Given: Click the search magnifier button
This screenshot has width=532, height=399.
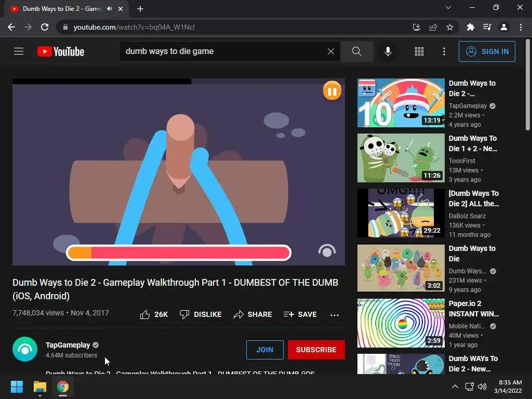Looking at the screenshot, I should [x=356, y=51].
